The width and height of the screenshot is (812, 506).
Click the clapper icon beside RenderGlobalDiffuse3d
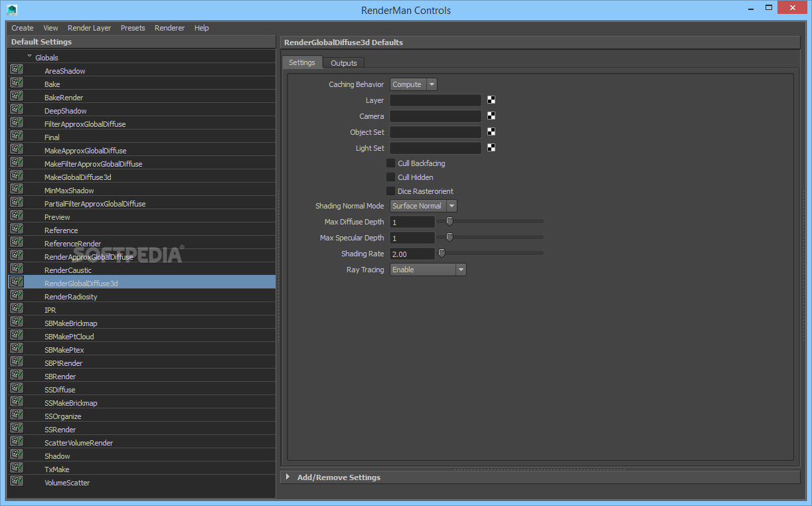pyautogui.click(x=17, y=282)
